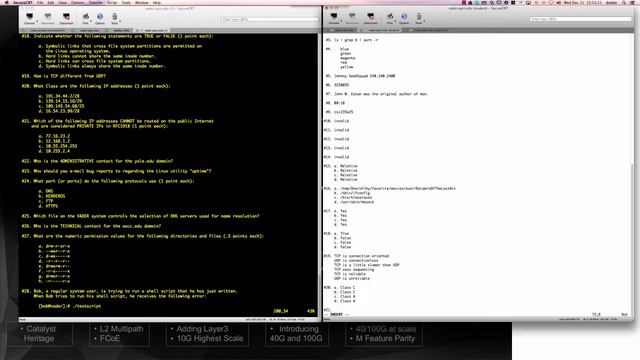Open the View menu
640x360 pixels.
pyautogui.click(x=62, y=2)
